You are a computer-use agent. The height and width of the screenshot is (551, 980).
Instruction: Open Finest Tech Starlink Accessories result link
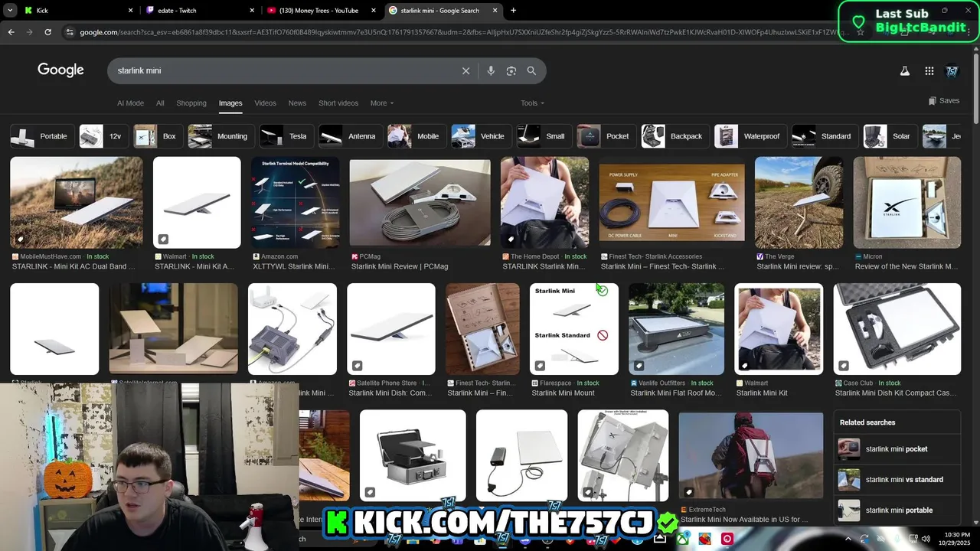662,262
